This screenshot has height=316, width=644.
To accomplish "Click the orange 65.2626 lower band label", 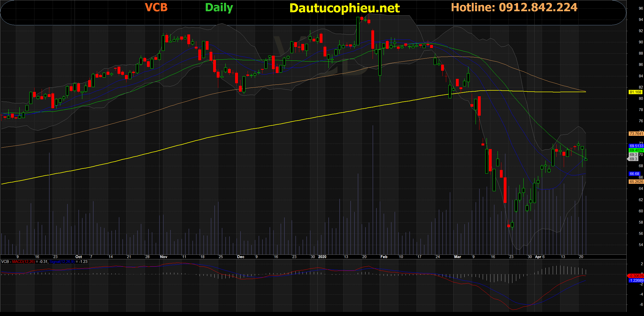I will click(x=636, y=182).
